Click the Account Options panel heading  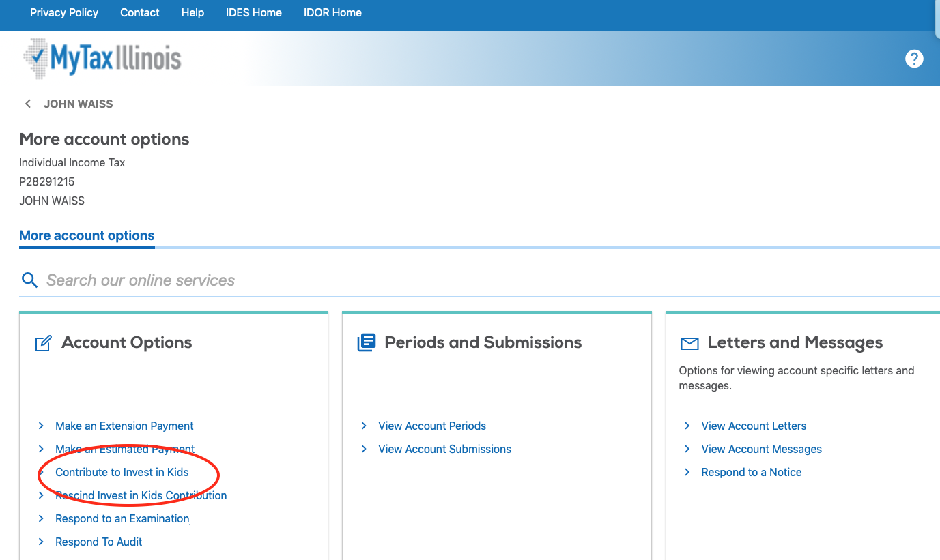(x=127, y=342)
